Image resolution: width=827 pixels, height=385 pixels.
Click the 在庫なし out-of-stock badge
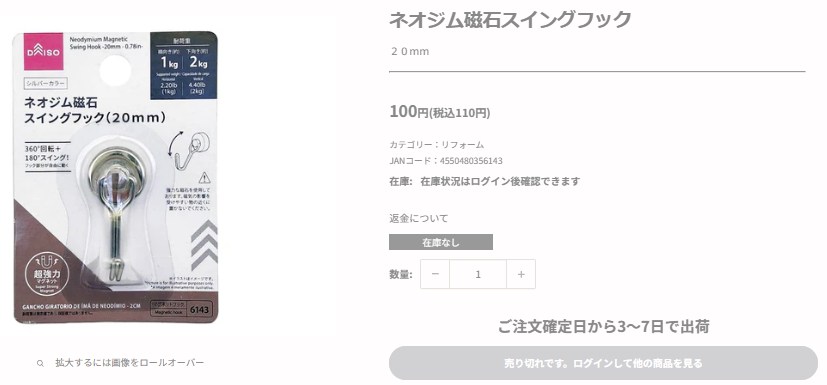click(x=441, y=243)
